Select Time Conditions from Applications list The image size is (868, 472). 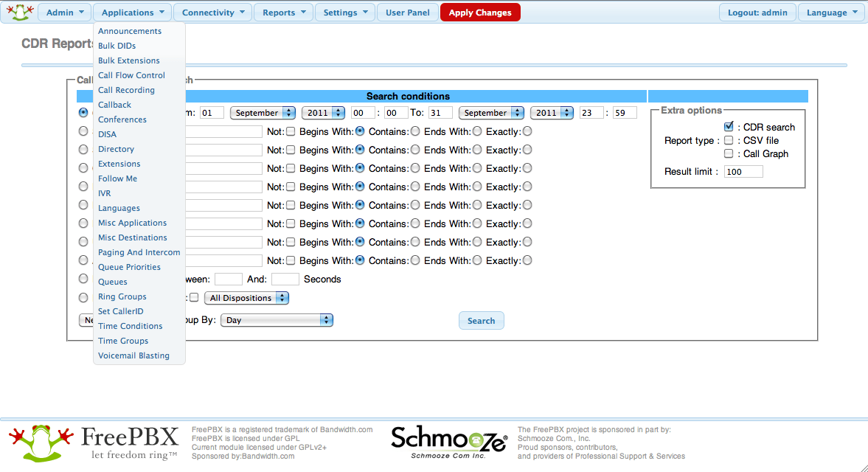tap(130, 326)
